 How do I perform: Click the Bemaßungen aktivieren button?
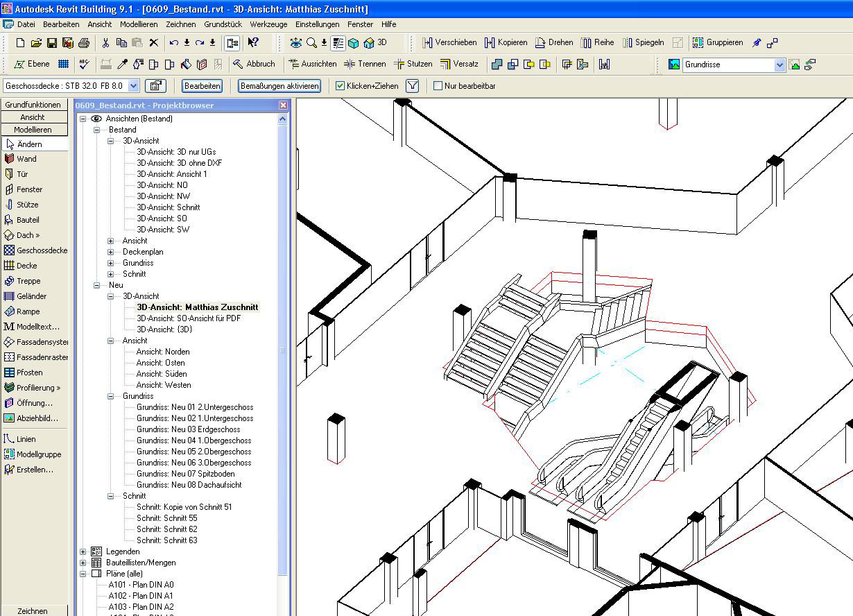click(279, 86)
